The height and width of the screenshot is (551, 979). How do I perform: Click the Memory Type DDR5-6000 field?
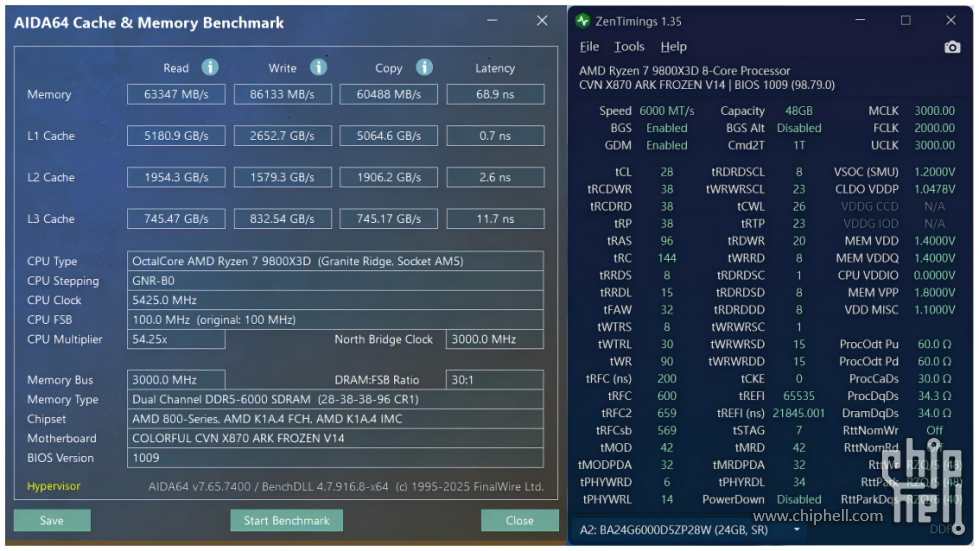pos(335,399)
